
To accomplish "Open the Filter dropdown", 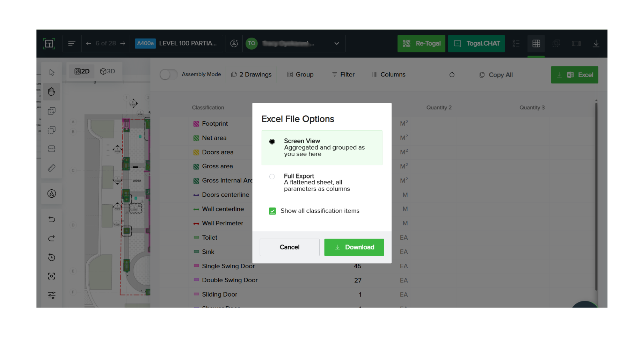I will pos(343,74).
